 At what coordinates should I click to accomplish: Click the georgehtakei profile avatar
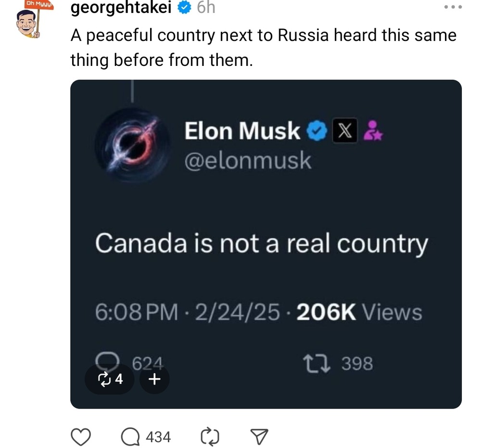(x=29, y=24)
